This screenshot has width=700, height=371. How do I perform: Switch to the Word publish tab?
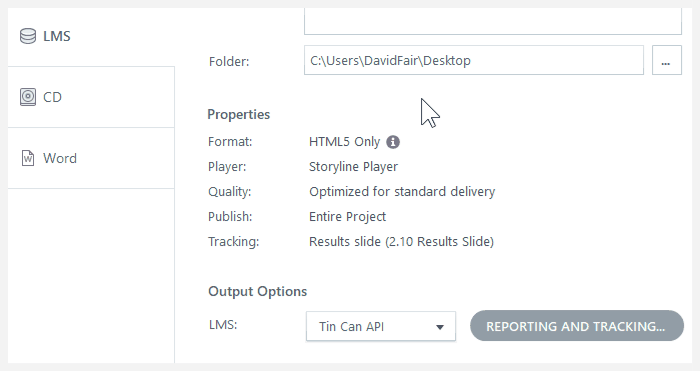click(91, 158)
